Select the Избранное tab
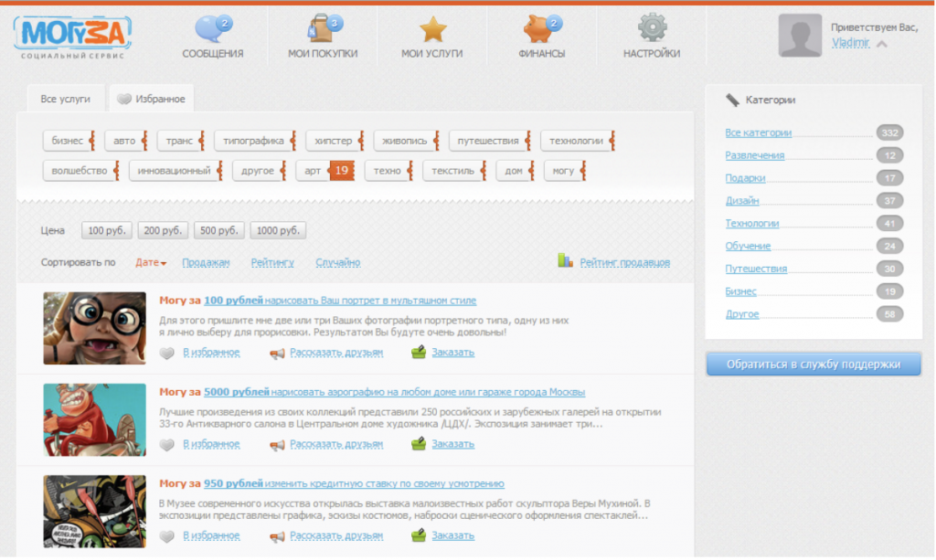Viewport: 936px width, 560px height. click(152, 99)
